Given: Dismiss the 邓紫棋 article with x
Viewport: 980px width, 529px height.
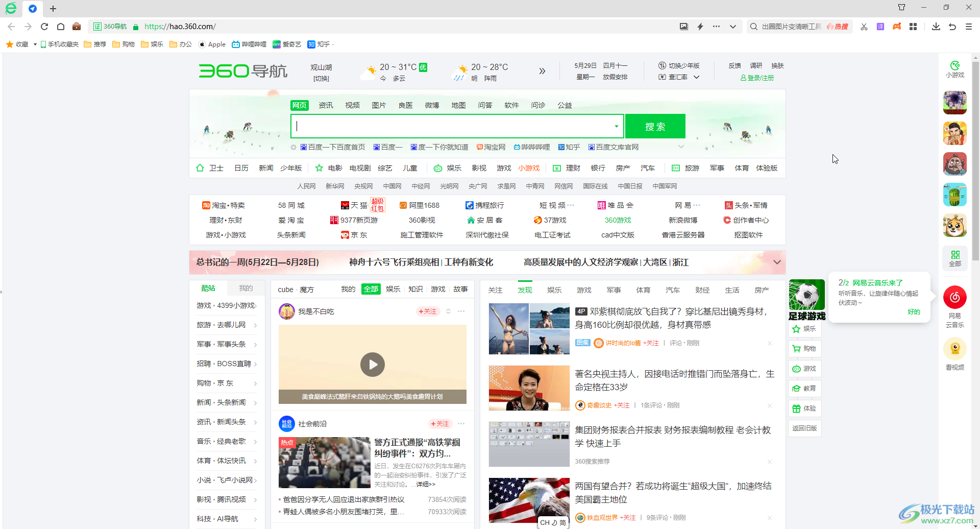Looking at the screenshot, I should click(769, 343).
